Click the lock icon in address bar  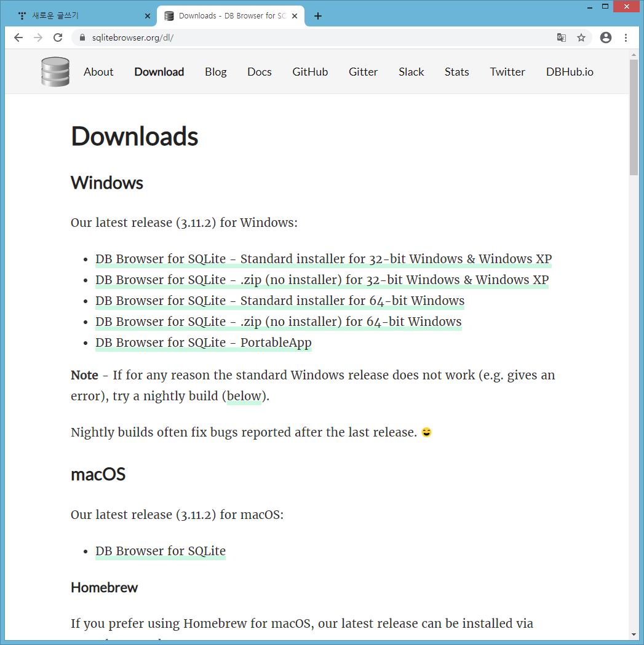point(82,38)
